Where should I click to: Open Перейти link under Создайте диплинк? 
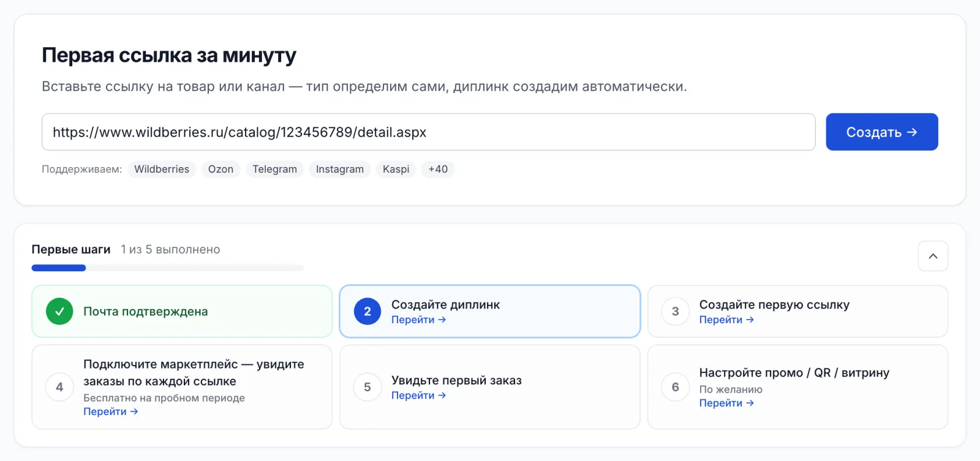click(419, 320)
